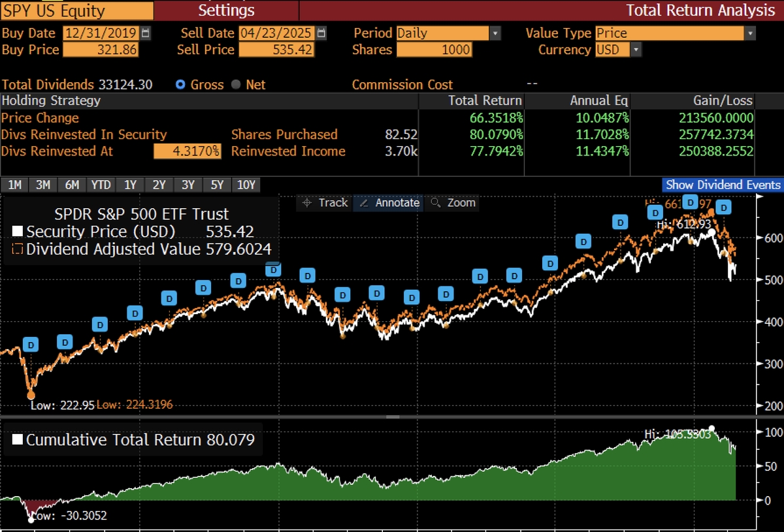Click the Commission Cost label
The height and width of the screenshot is (532, 784).
[402, 85]
